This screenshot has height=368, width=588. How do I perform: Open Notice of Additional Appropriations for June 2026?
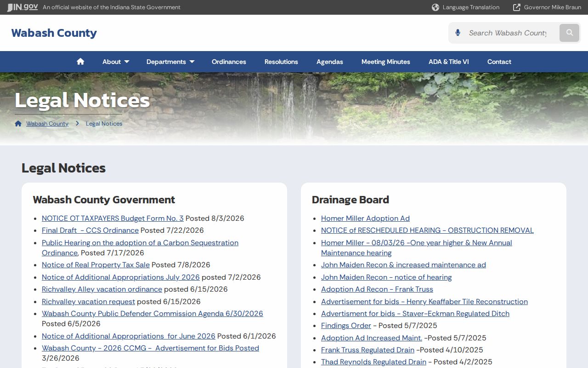129,336
